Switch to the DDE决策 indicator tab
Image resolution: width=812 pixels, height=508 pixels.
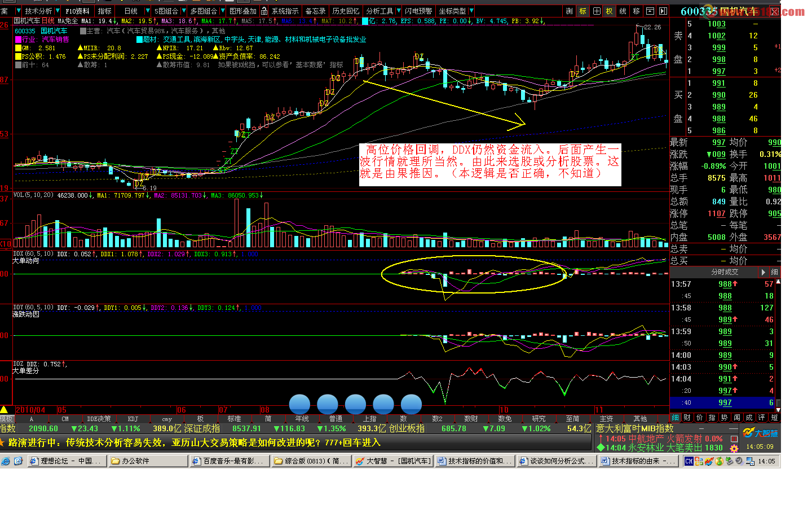pos(99,419)
